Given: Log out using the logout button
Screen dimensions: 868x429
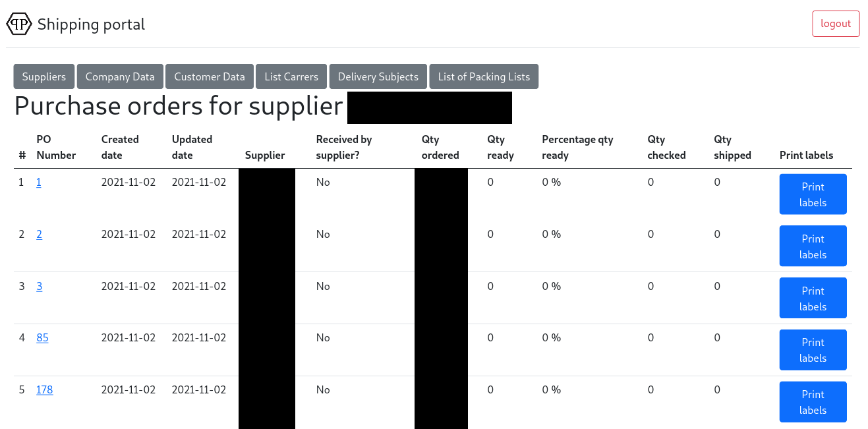Looking at the screenshot, I should pyautogui.click(x=836, y=24).
